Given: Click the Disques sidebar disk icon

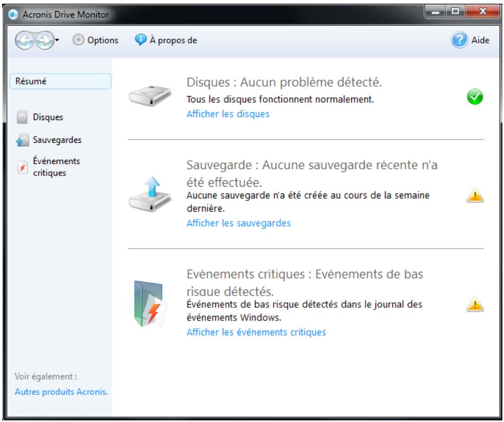Looking at the screenshot, I should point(22,117).
